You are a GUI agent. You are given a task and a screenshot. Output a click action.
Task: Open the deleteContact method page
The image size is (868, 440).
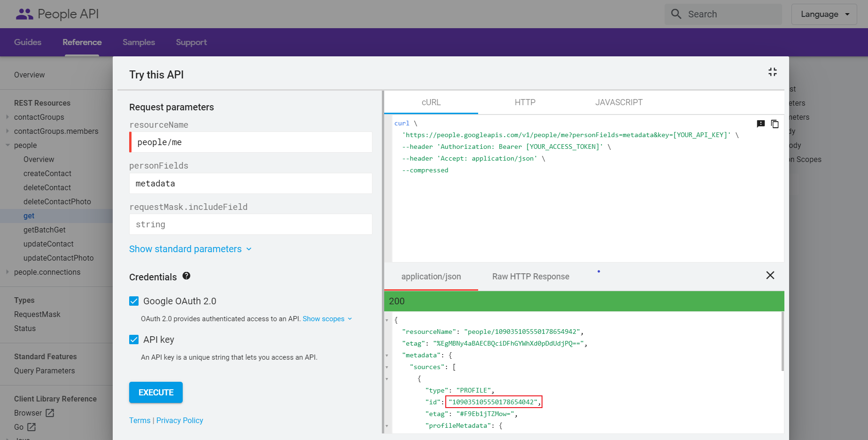point(47,187)
